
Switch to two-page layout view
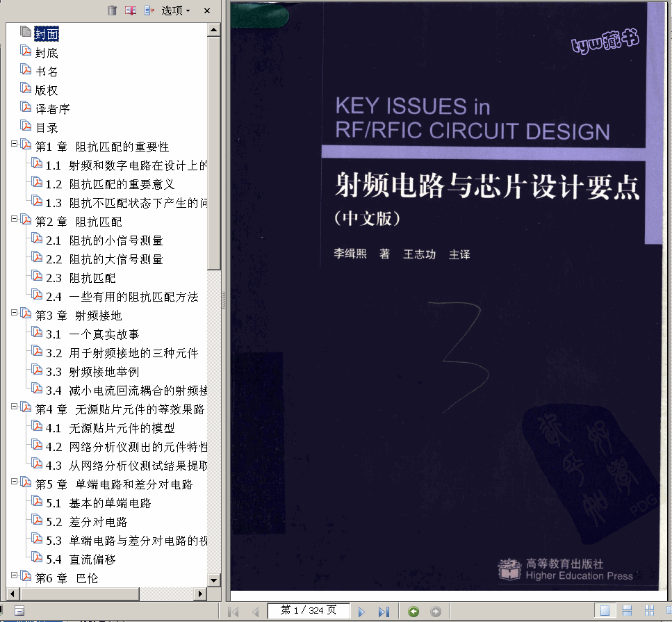649,610
